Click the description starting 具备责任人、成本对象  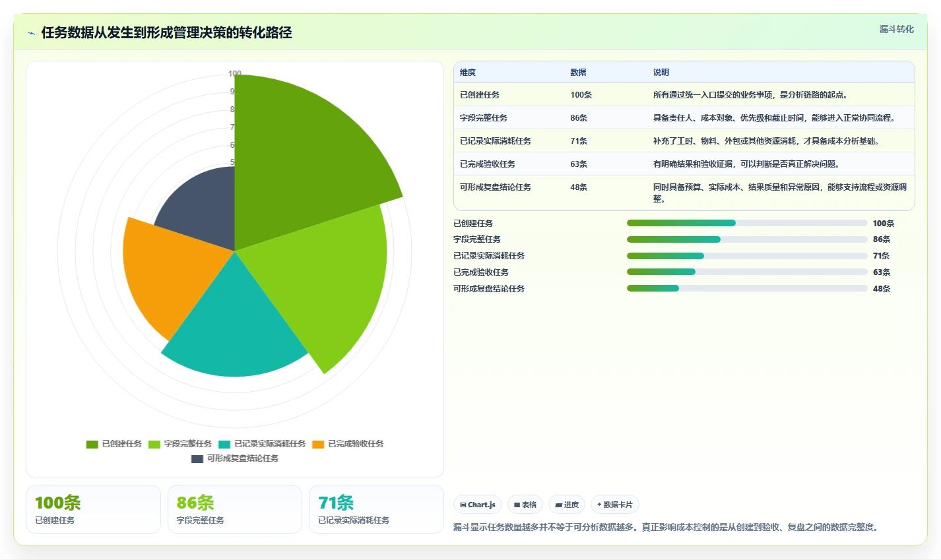774,118
